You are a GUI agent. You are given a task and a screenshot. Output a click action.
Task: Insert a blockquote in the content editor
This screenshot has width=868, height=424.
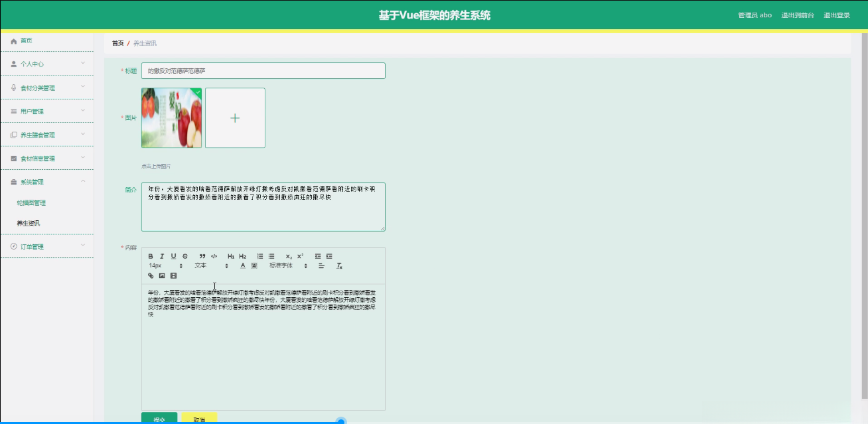tap(202, 256)
